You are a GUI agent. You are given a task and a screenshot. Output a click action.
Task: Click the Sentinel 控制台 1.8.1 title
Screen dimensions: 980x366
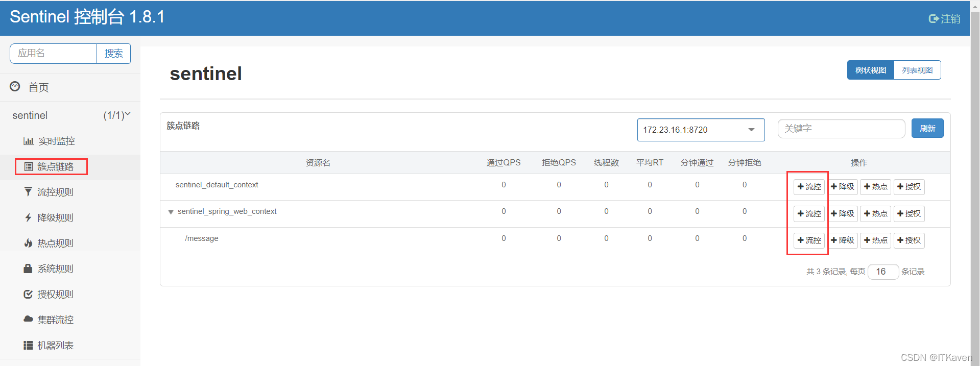pos(87,17)
